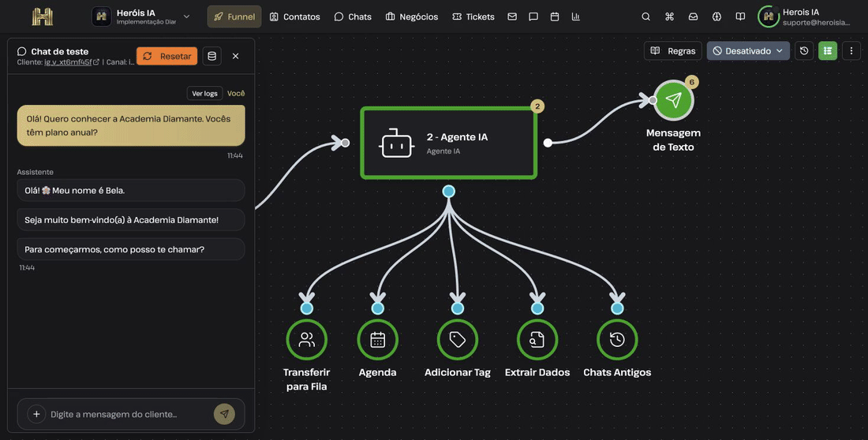Go to the Chats tab
868x440 pixels.
353,17
